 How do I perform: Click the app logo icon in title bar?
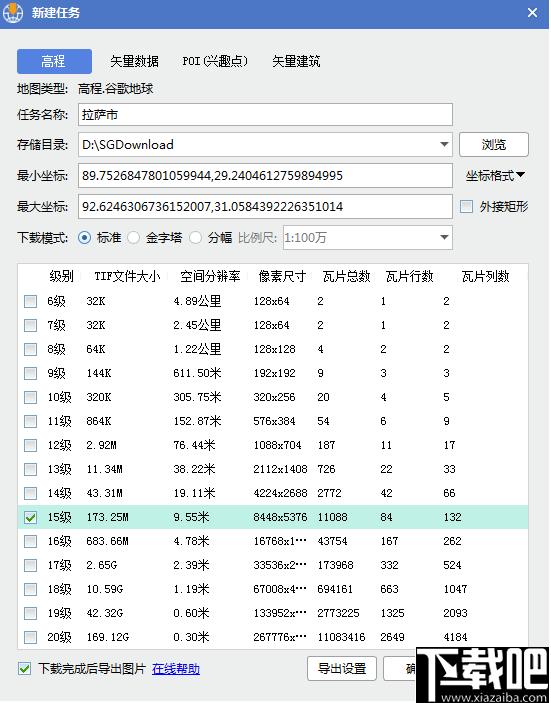[12, 13]
